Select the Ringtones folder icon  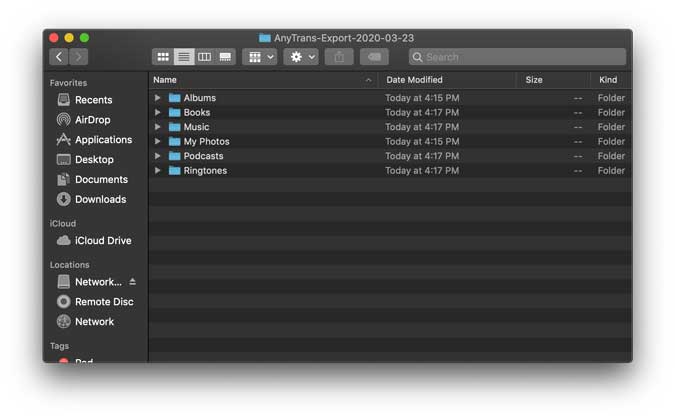174,171
